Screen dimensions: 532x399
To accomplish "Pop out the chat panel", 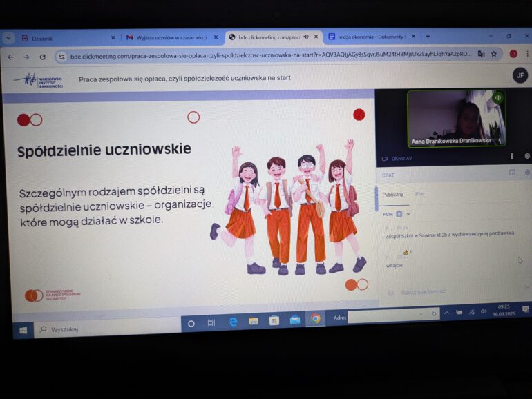I will point(512,173).
